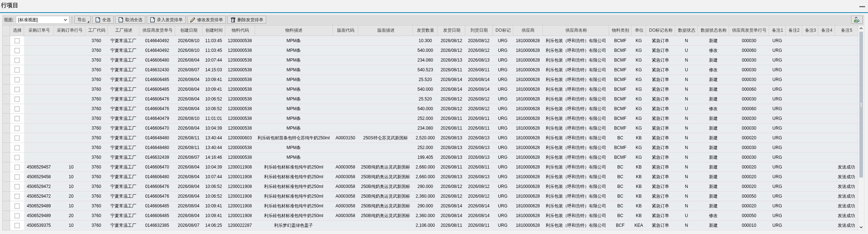Screen dimensions: 868x234
Task: Click the 数据状态名称 column header
Action: 713,31
